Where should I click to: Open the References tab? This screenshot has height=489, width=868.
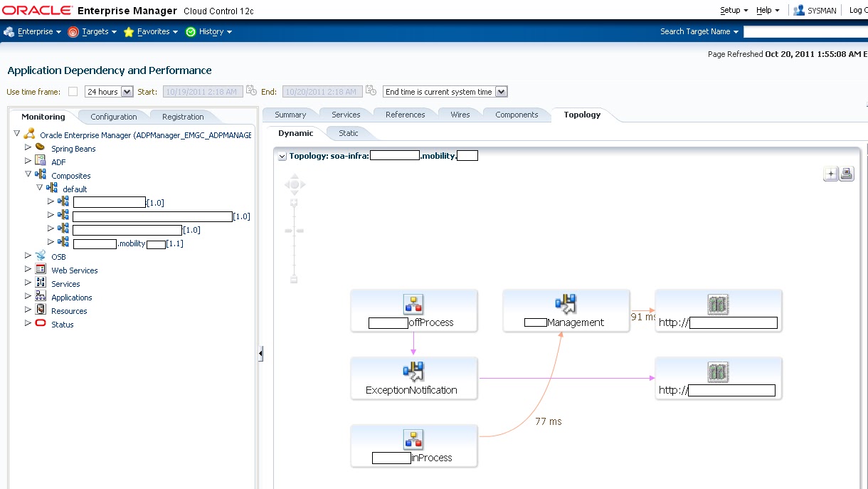[406, 115]
